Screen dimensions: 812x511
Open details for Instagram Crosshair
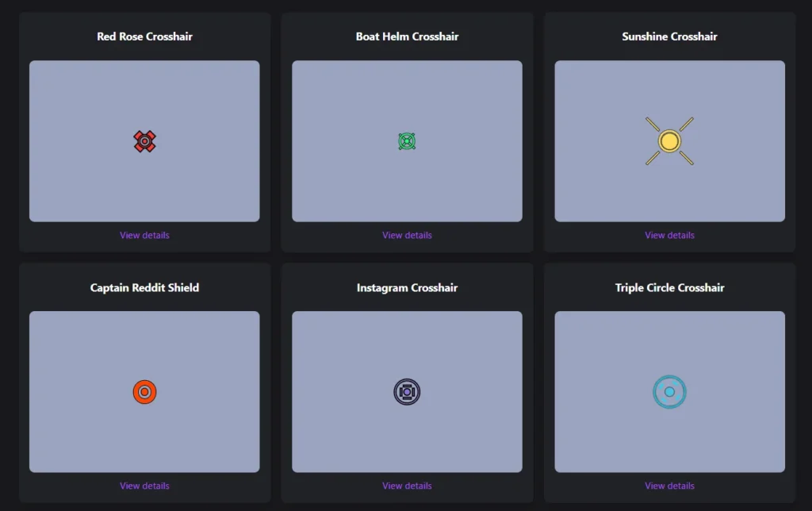407,486
